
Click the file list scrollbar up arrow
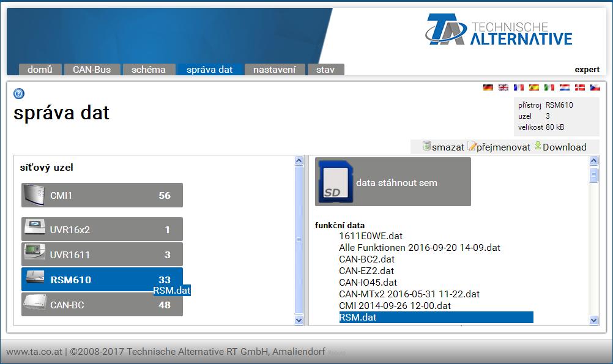point(594,161)
